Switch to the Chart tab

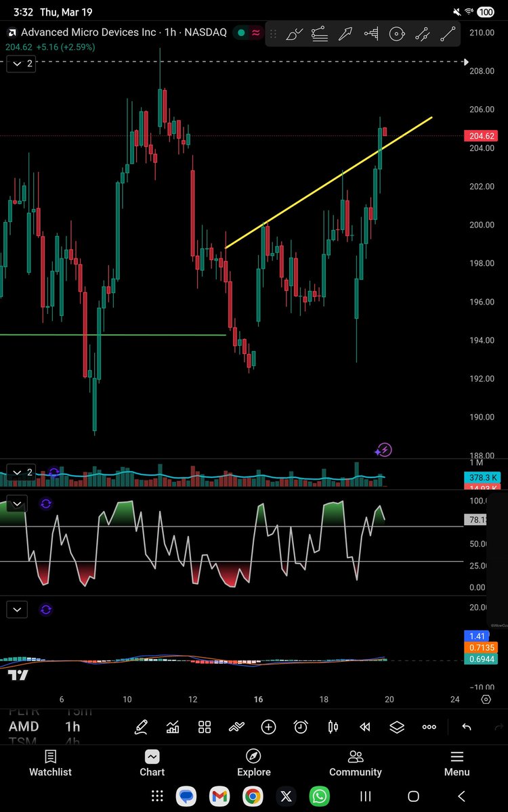152,763
